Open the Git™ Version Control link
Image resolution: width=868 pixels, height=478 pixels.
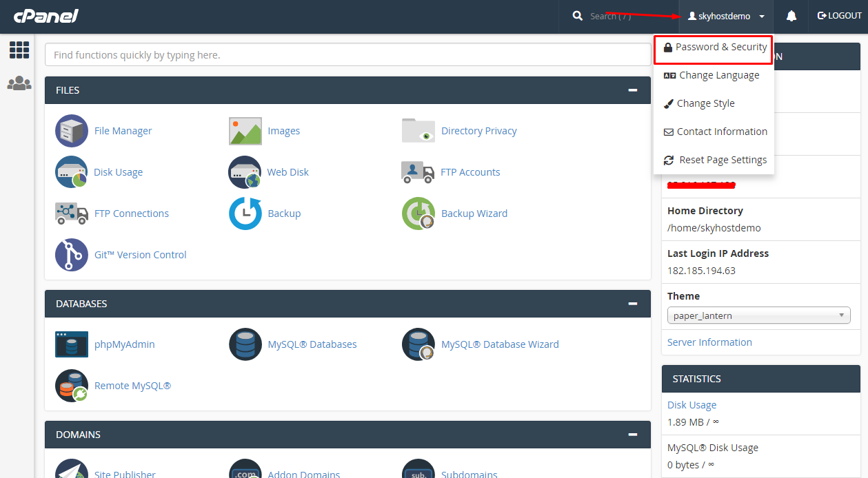coord(141,255)
